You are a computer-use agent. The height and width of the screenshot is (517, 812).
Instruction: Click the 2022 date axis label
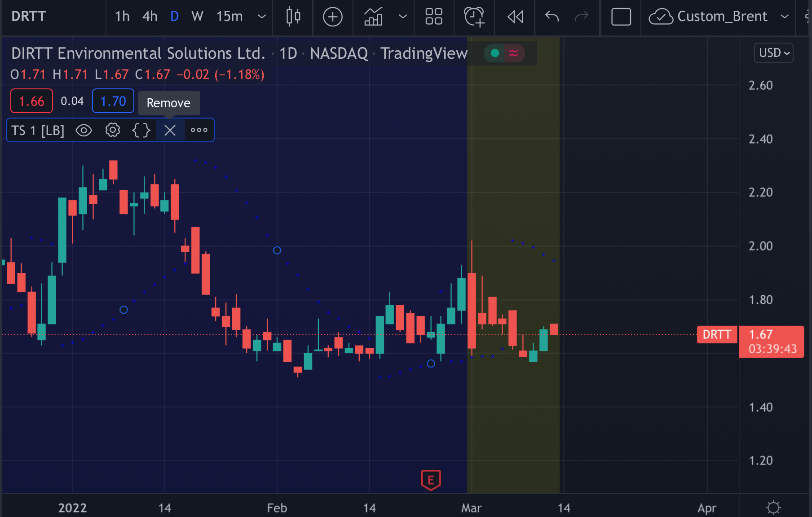coord(73,508)
